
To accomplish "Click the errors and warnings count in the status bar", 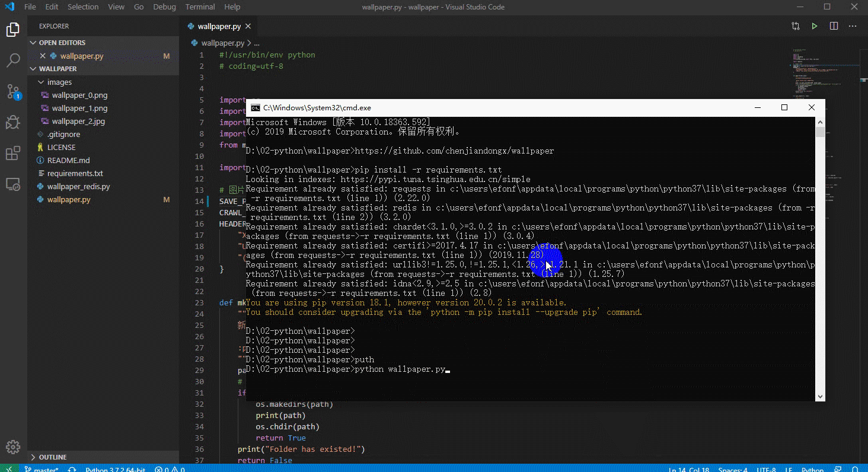I will 170,470.
